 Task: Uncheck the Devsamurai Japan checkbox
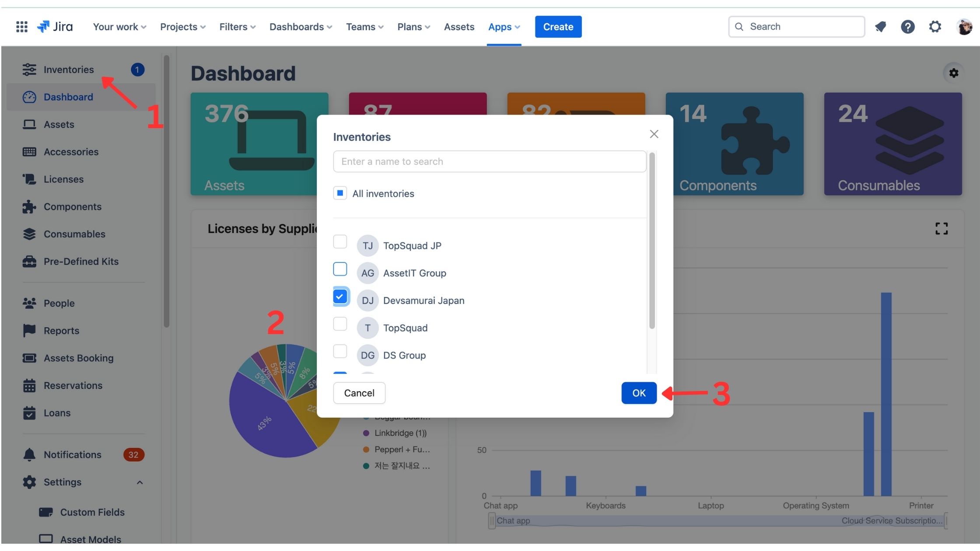point(340,297)
